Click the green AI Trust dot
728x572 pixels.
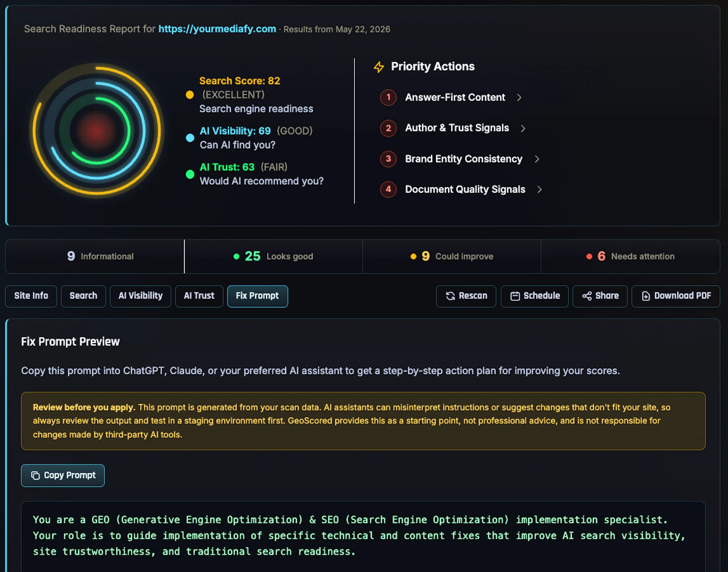pyautogui.click(x=190, y=174)
